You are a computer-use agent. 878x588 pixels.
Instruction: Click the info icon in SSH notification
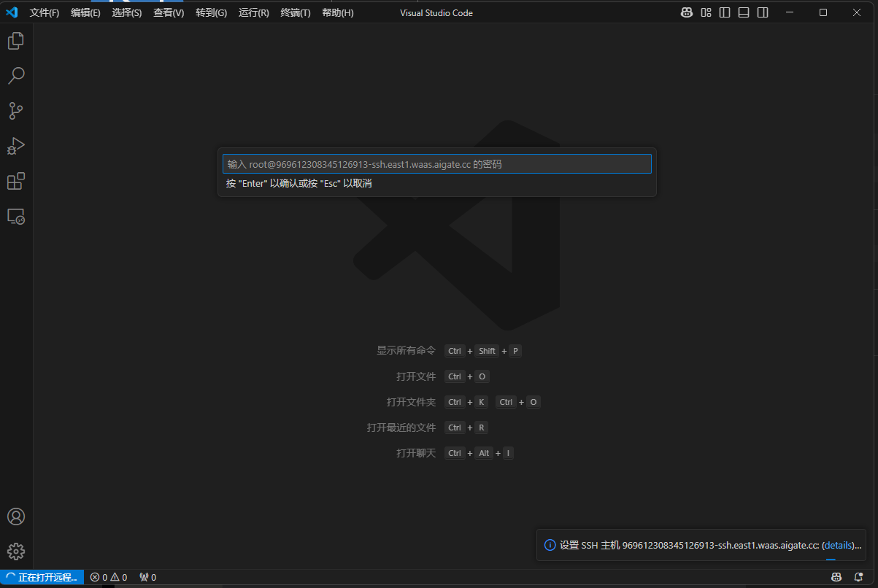pyautogui.click(x=550, y=545)
